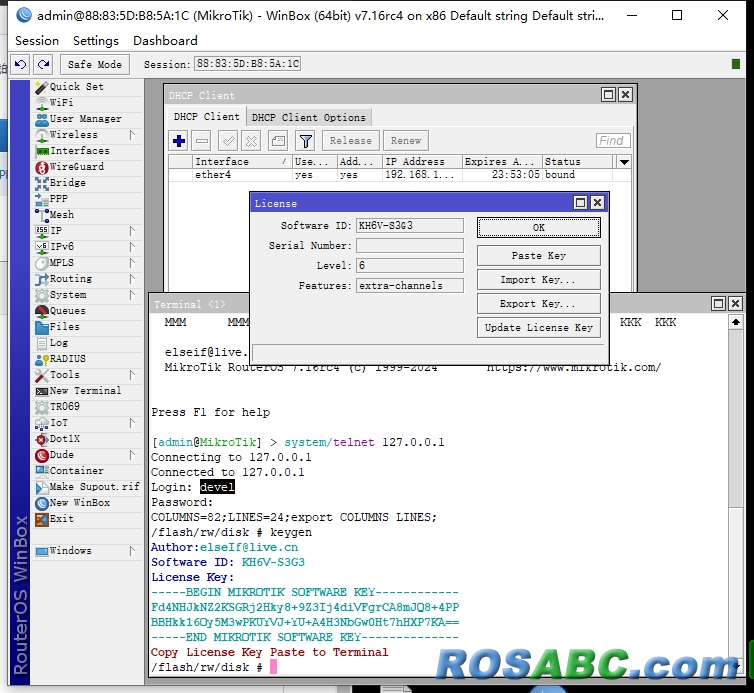
Task: Expand the IoT submenu
Action: click(132, 423)
